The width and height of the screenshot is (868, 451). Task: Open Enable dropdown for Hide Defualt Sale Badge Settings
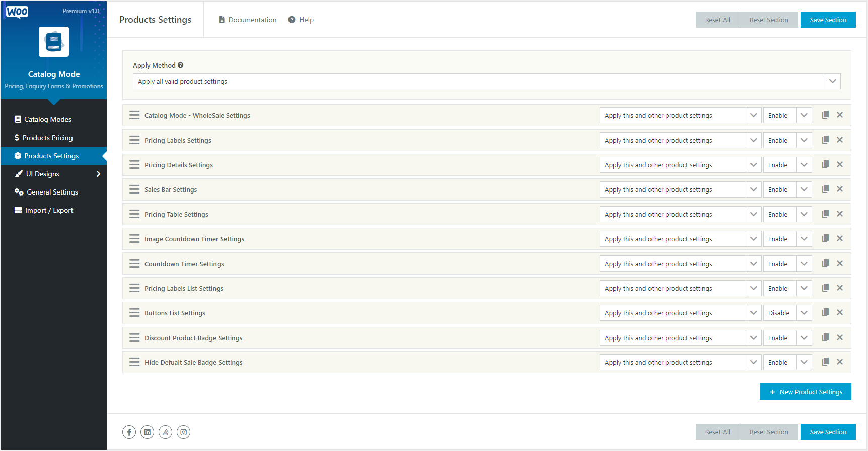pyautogui.click(x=787, y=362)
